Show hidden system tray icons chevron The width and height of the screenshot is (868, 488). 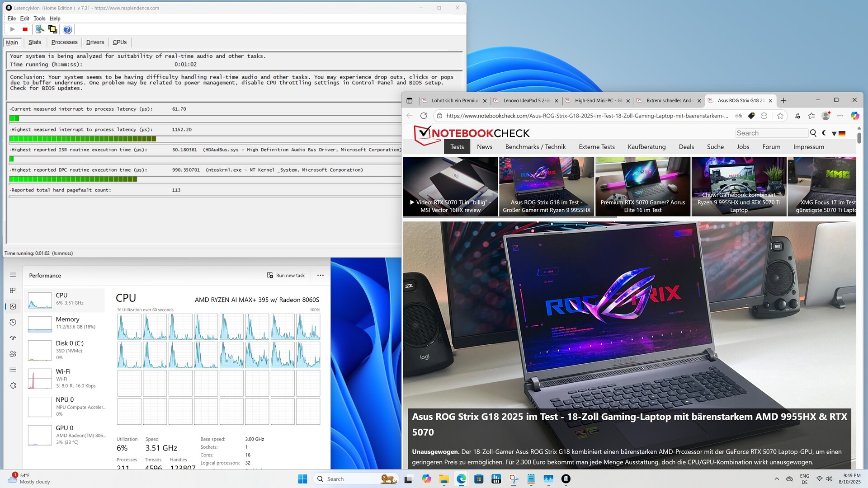click(777, 479)
